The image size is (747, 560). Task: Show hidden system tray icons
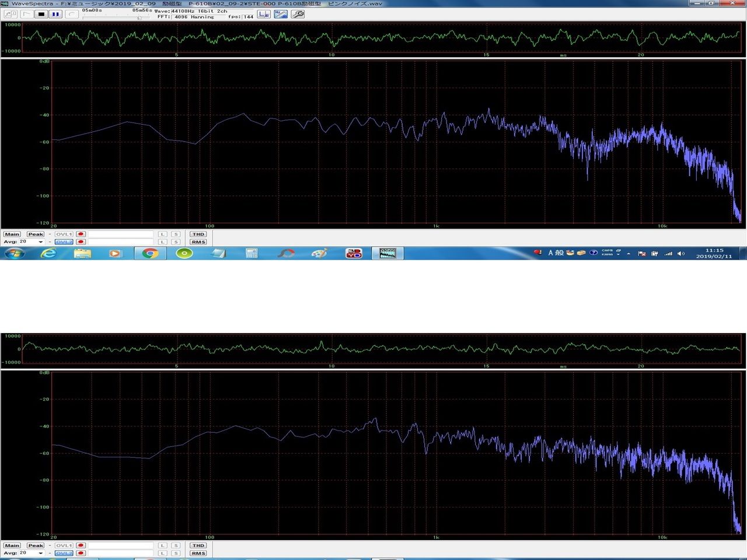pyautogui.click(x=629, y=254)
